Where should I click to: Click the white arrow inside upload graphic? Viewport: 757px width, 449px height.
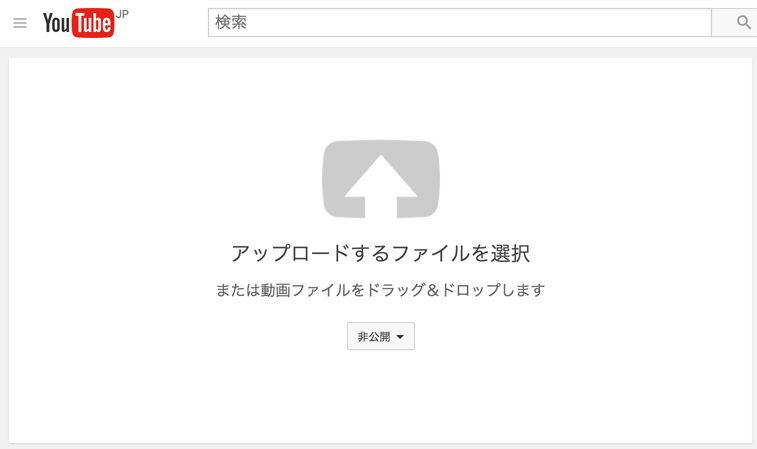coord(380,186)
